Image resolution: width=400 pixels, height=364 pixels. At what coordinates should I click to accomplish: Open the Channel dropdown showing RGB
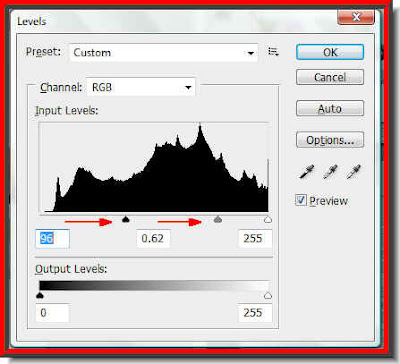[141, 87]
